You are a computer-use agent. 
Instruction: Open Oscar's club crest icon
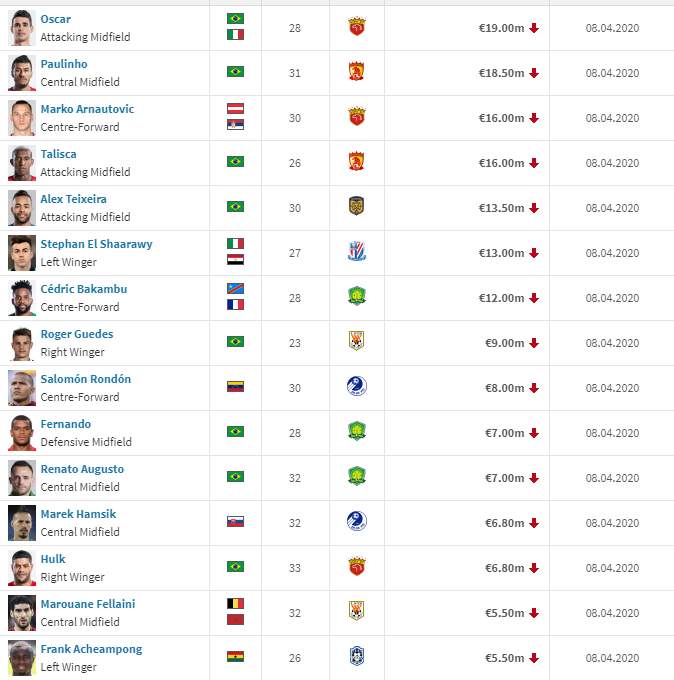pyautogui.click(x=357, y=26)
